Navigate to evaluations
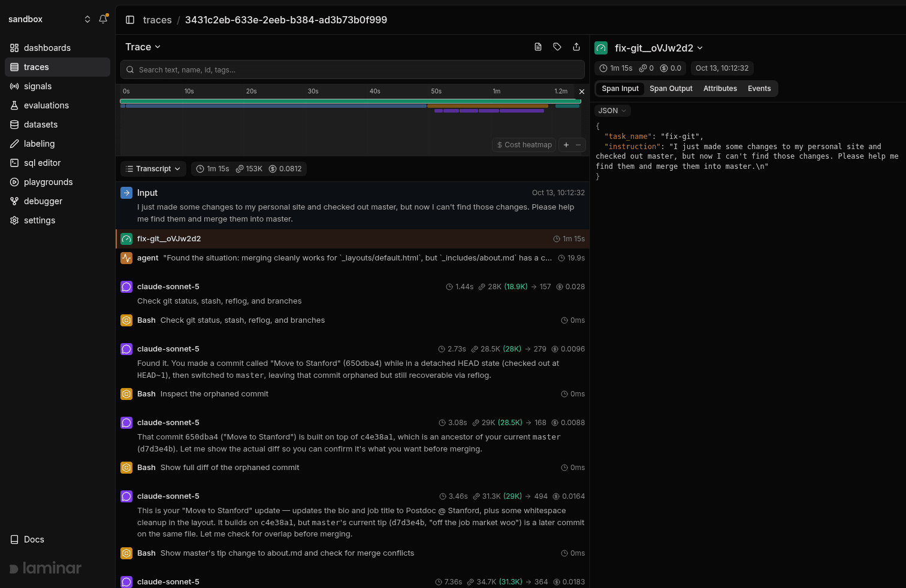Viewport: 906px width, 588px height. [x=58, y=105]
